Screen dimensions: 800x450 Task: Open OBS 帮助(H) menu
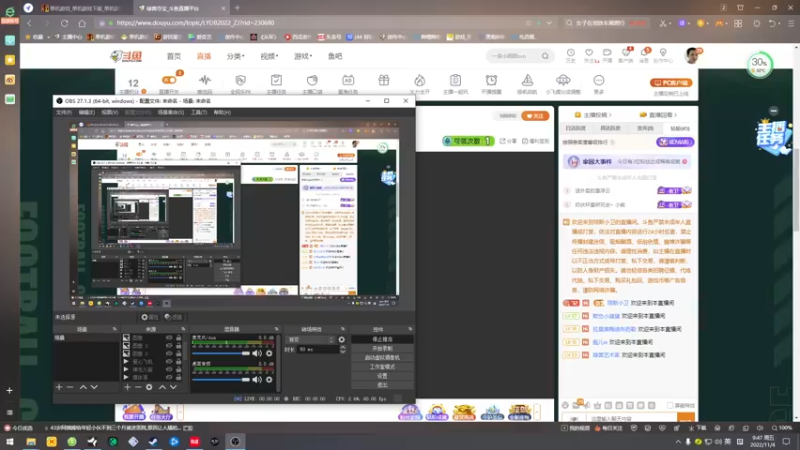click(222, 112)
